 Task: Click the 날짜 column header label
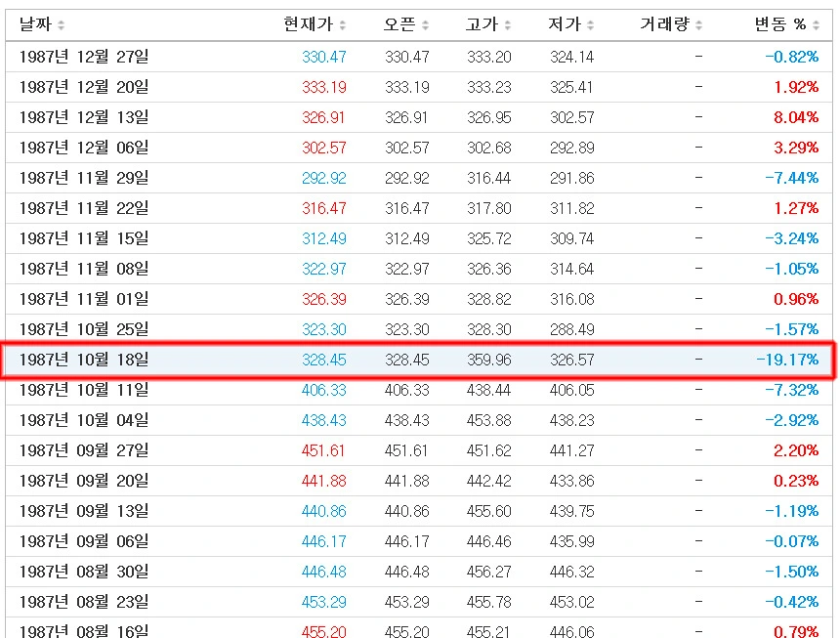(x=35, y=24)
